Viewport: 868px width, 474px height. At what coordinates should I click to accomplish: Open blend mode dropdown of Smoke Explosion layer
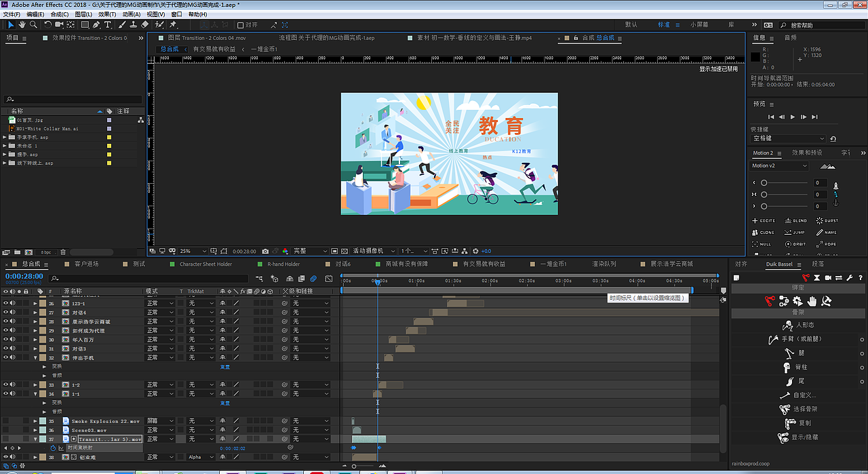160,421
